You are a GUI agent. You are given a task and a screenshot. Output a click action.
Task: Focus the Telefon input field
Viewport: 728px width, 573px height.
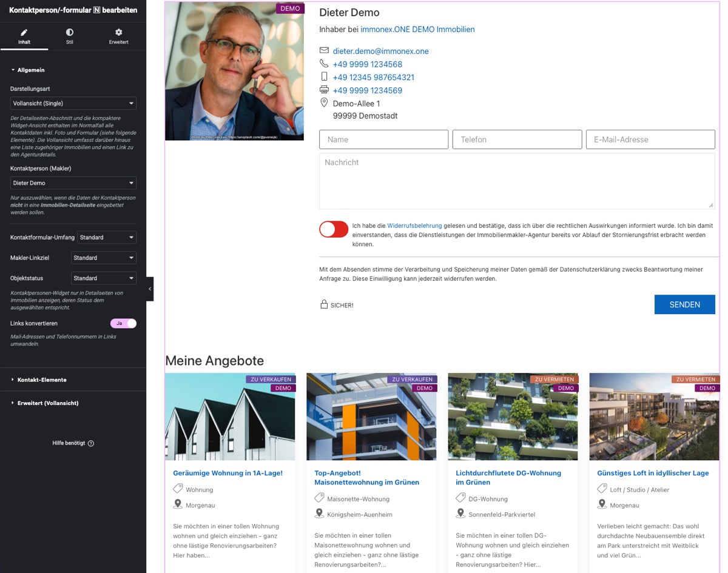pos(517,139)
